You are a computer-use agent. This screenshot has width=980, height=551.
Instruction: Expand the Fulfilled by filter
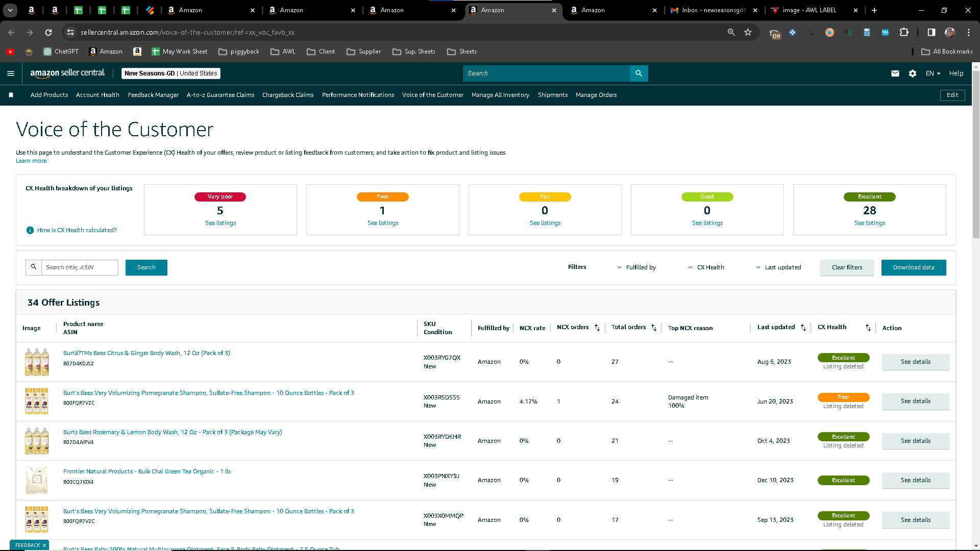coord(636,267)
